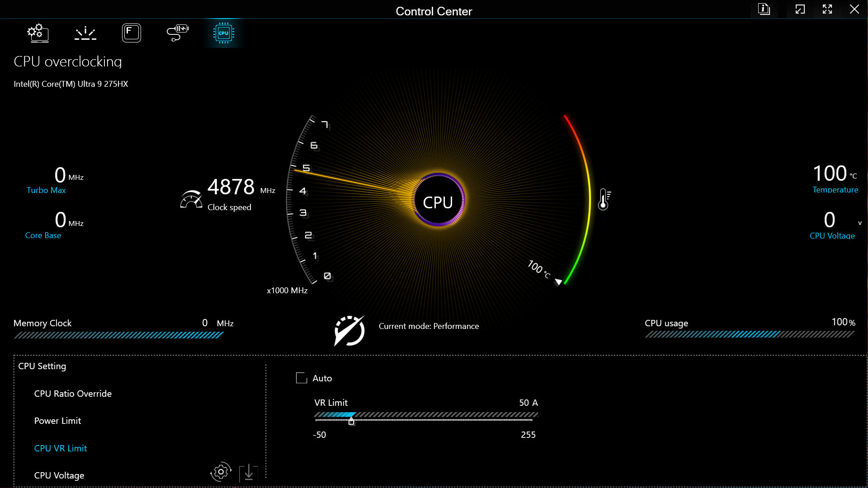Viewport: 868px width, 488px height.
Task: Enable the Auto checkbox
Action: pyautogui.click(x=301, y=378)
